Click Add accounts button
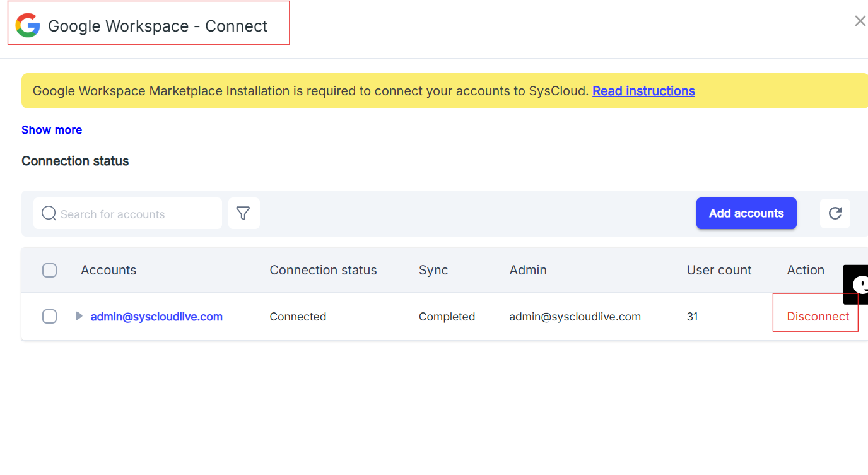Viewport: 868px width, 475px height. [746, 213]
